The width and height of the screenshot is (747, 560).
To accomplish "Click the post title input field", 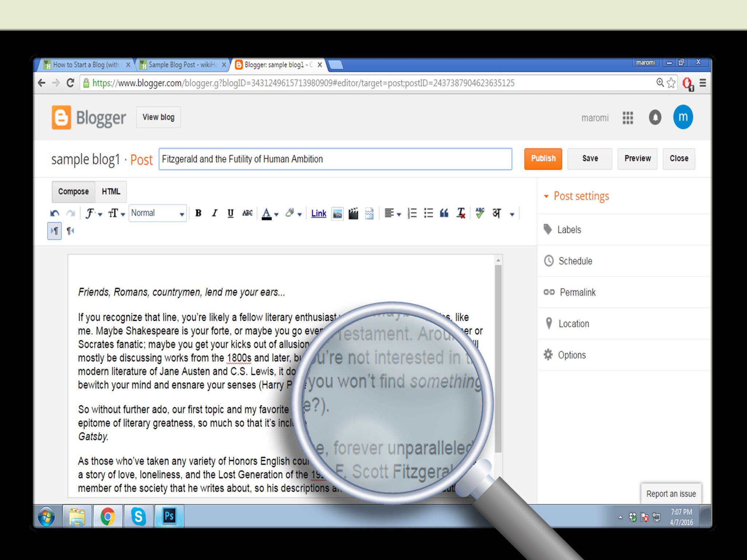I will tap(335, 159).
